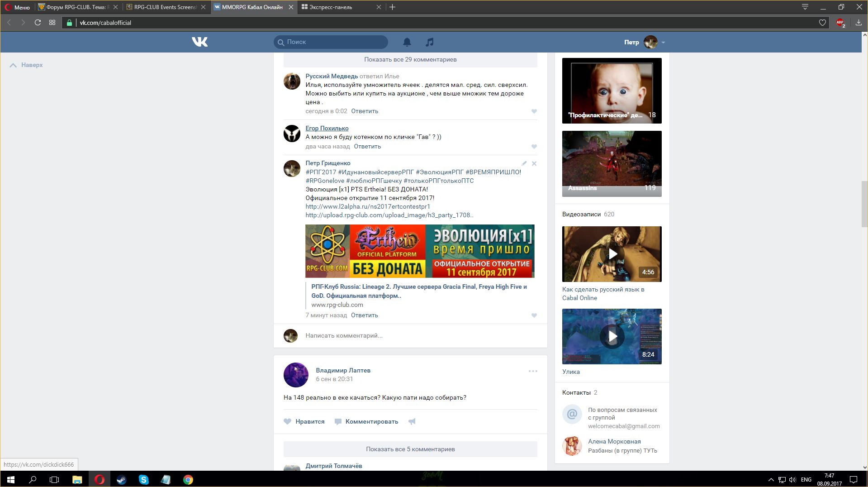Play the 4:56 Cabal Online video

pyautogui.click(x=612, y=254)
